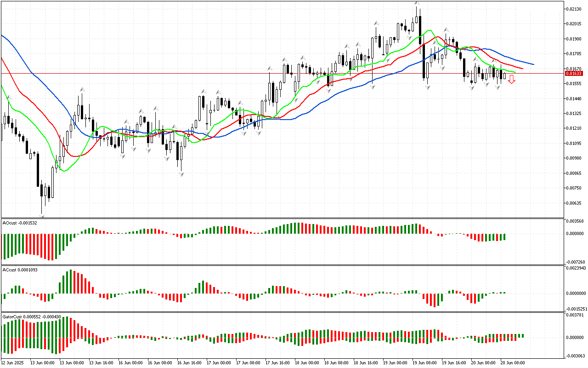
Task: Click the tallest green bar in ACcust histogram
Action: click(x=70, y=281)
